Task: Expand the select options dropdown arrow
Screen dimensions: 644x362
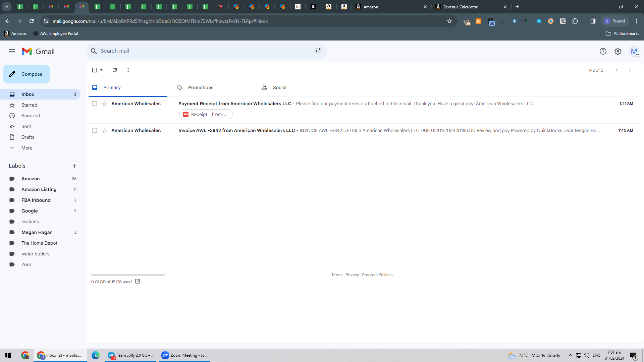Action: [101, 70]
